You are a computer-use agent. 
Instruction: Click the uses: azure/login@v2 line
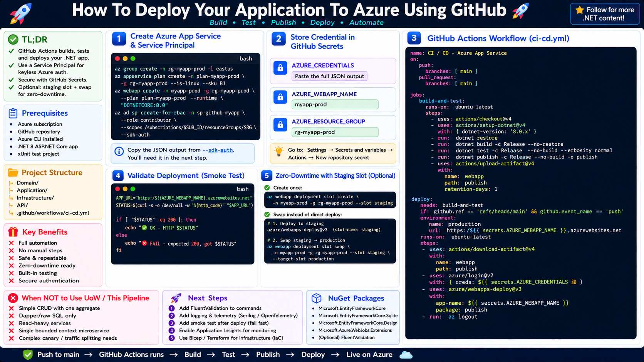point(461,275)
